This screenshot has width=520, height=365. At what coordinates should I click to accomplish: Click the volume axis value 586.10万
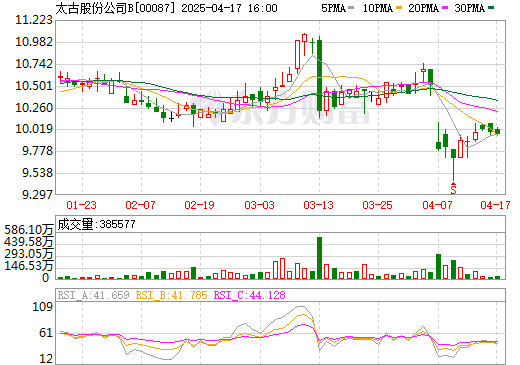[29, 230]
